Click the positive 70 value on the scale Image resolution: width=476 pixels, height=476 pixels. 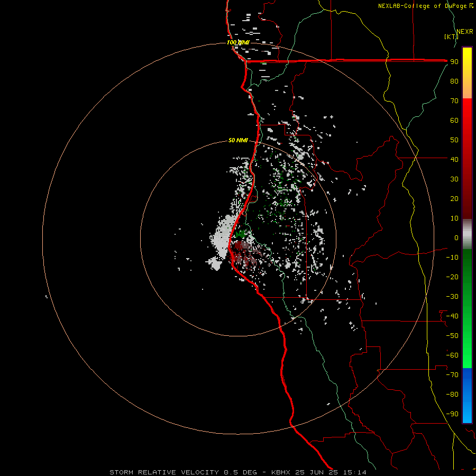click(454, 101)
